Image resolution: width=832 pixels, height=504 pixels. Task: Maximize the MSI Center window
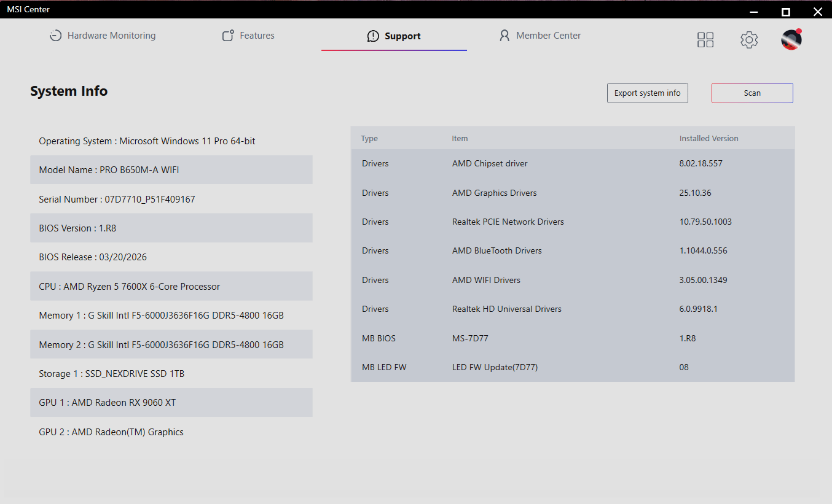pos(785,12)
